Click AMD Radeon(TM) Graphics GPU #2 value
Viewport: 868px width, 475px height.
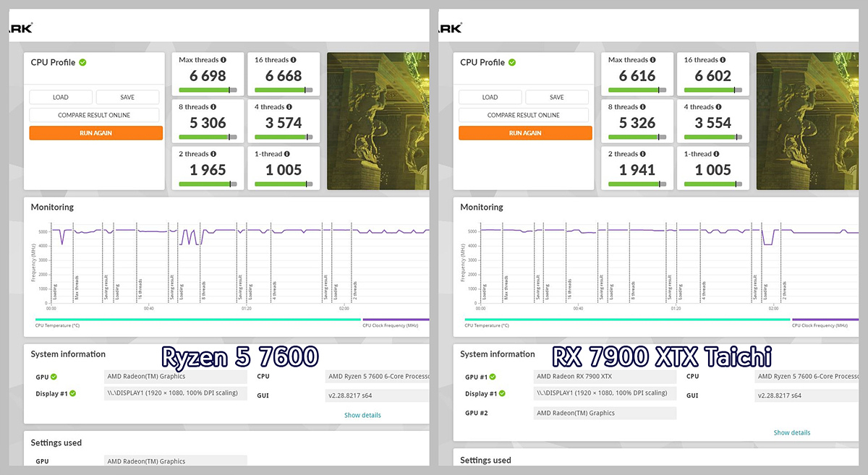click(605, 413)
